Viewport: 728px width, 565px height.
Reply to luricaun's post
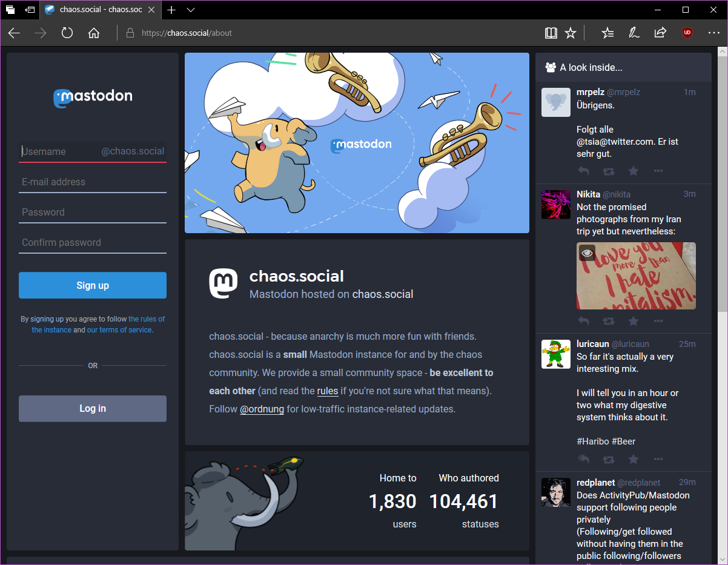pos(583,460)
